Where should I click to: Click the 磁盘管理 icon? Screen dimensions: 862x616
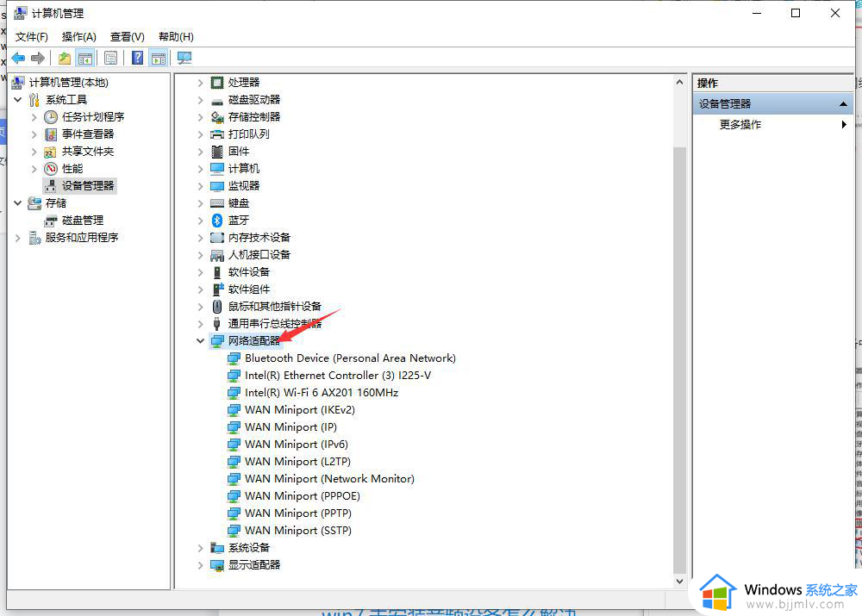[51, 221]
